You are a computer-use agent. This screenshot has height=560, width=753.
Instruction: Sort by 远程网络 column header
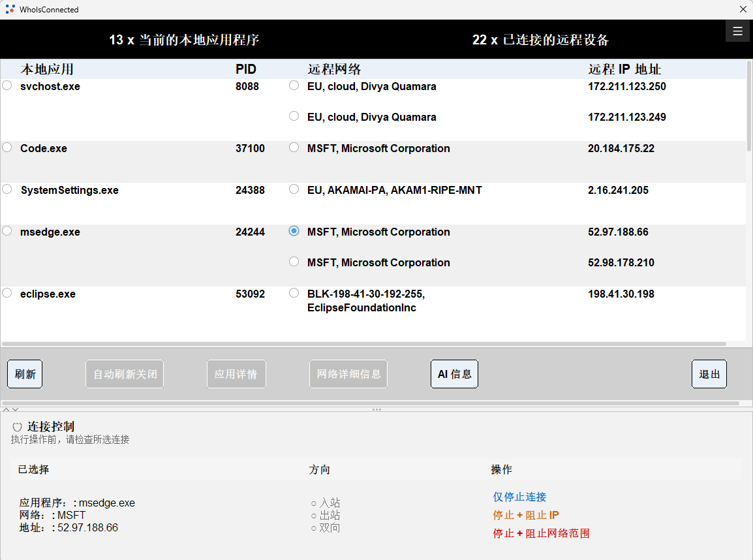click(334, 69)
